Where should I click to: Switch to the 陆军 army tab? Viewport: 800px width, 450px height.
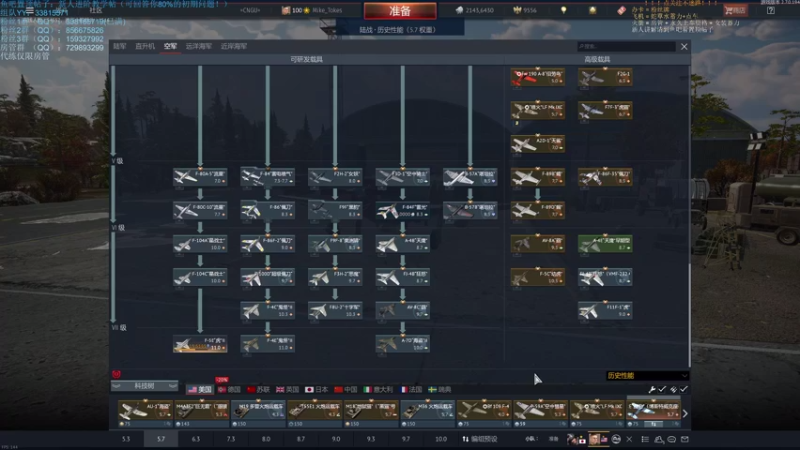pyautogui.click(x=120, y=46)
